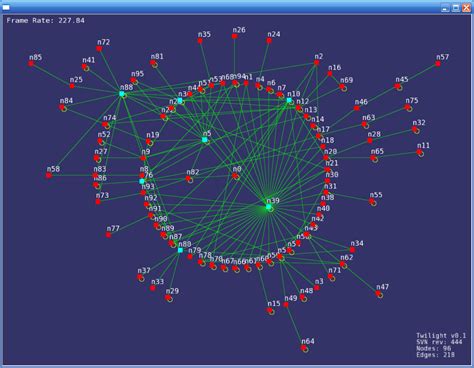Click node n2

click(x=317, y=62)
